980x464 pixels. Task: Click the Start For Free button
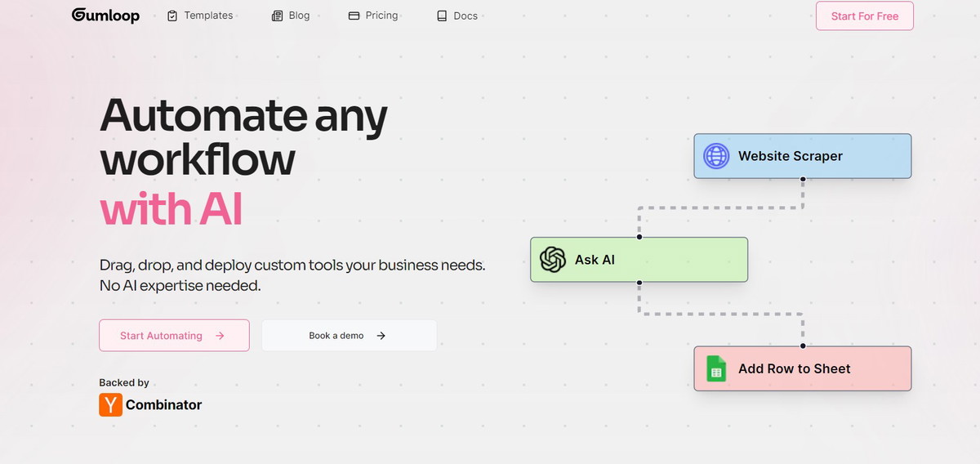point(865,16)
